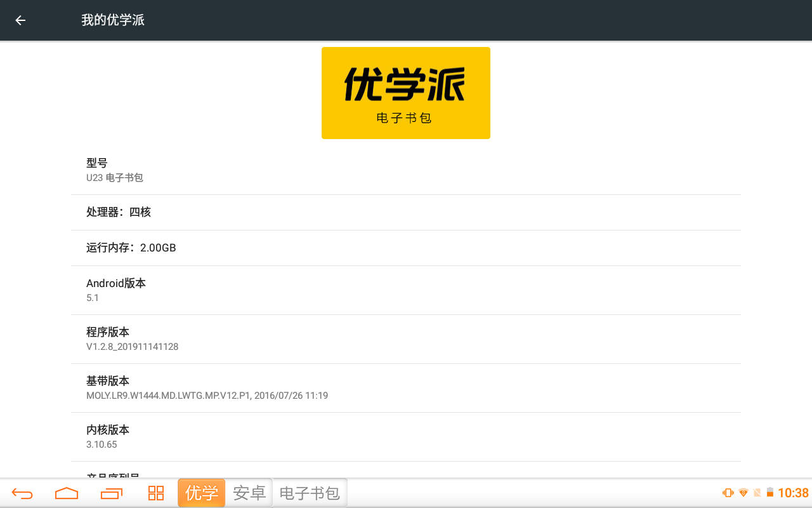Image resolution: width=812 pixels, height=508 pixels.
Task: Select the 程序版本 V1.2.8 row
Action: tap(406, 339)
